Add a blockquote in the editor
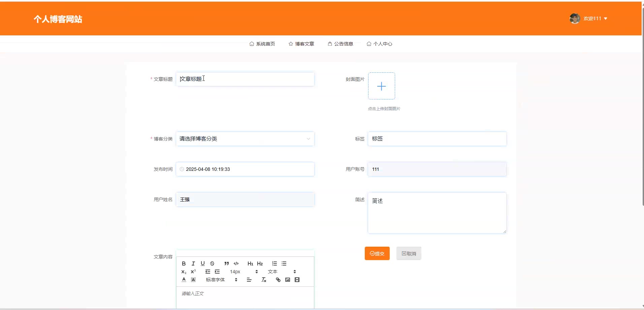The width and height of the screenshot is (644, 310). [x=226, y=263]
